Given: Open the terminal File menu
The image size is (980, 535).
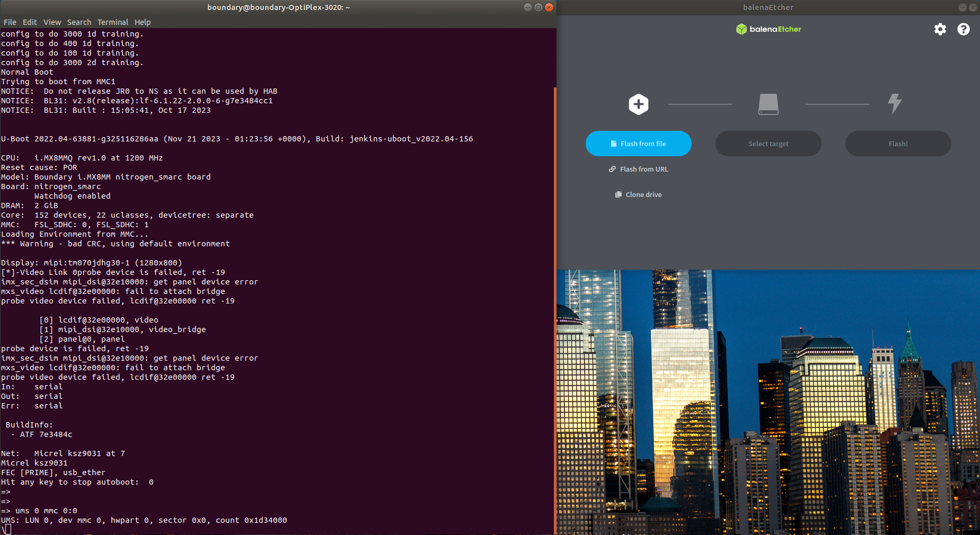Looking at the screenshot, I should tap(10, 22).
